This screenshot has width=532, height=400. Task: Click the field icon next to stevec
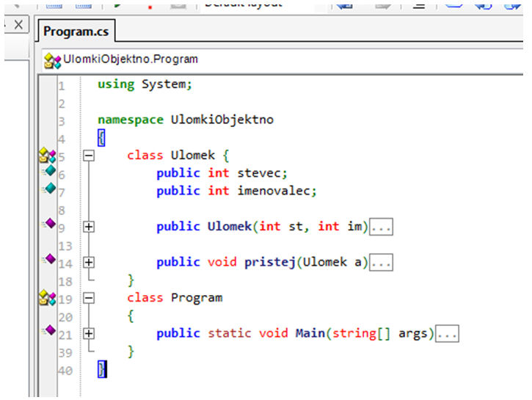click(x=49, y=171)
